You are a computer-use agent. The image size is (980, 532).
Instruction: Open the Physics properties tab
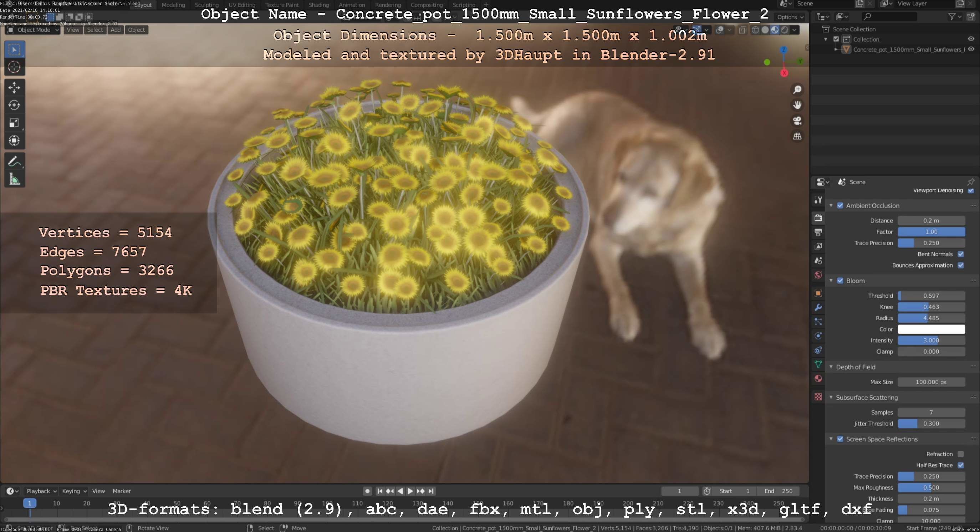point(818,336)
